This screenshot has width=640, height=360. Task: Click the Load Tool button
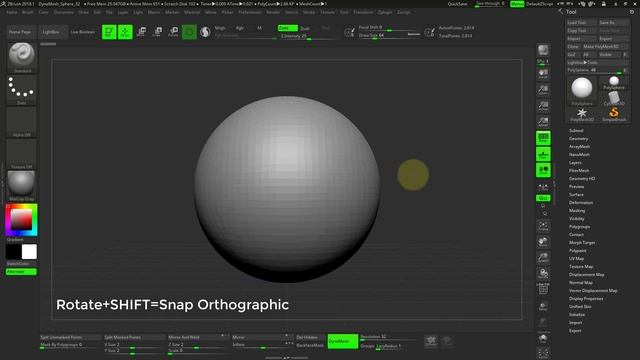tap(582, 22)
